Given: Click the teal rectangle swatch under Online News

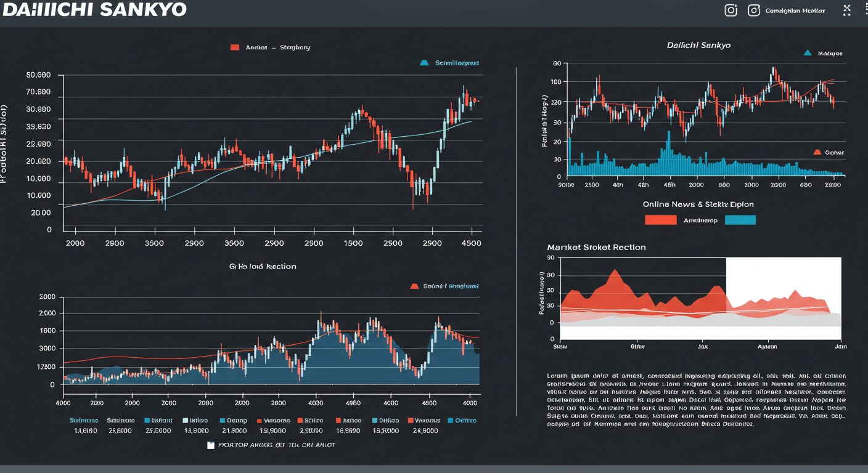Looking at the screenshot, I should coord(740,220).
